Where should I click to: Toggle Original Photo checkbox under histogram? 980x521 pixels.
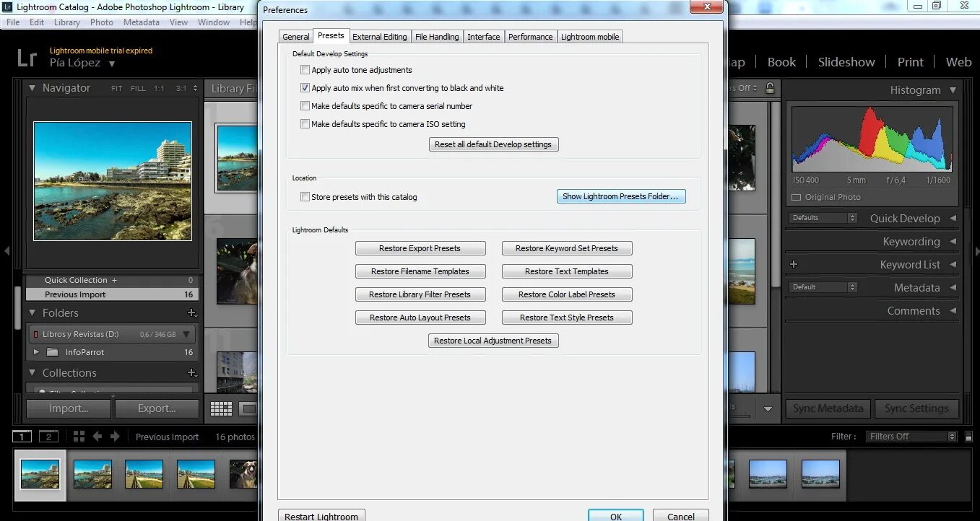[797, 197]
